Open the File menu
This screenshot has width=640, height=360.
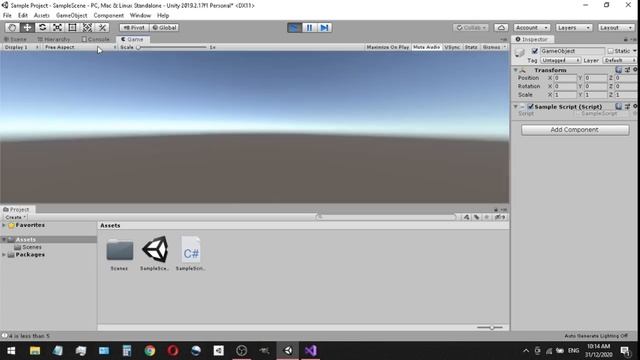click(7, 16)
